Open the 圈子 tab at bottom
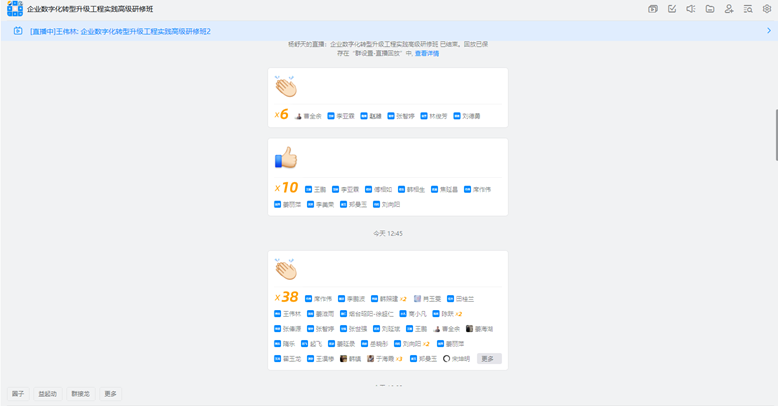 18,394
